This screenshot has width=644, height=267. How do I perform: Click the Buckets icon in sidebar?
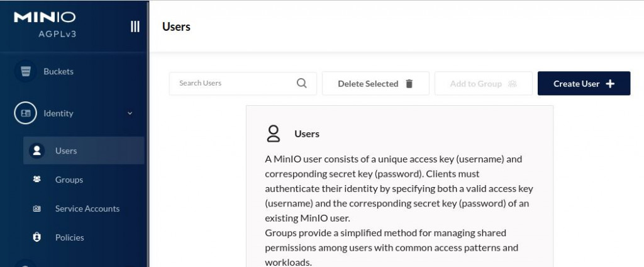(26, 71)
